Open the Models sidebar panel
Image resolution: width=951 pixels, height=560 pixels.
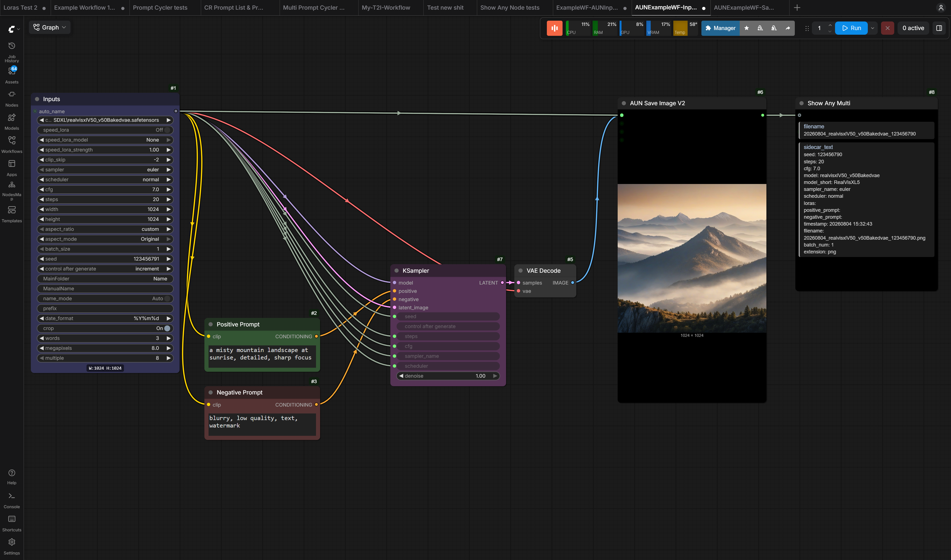point(12,122)
